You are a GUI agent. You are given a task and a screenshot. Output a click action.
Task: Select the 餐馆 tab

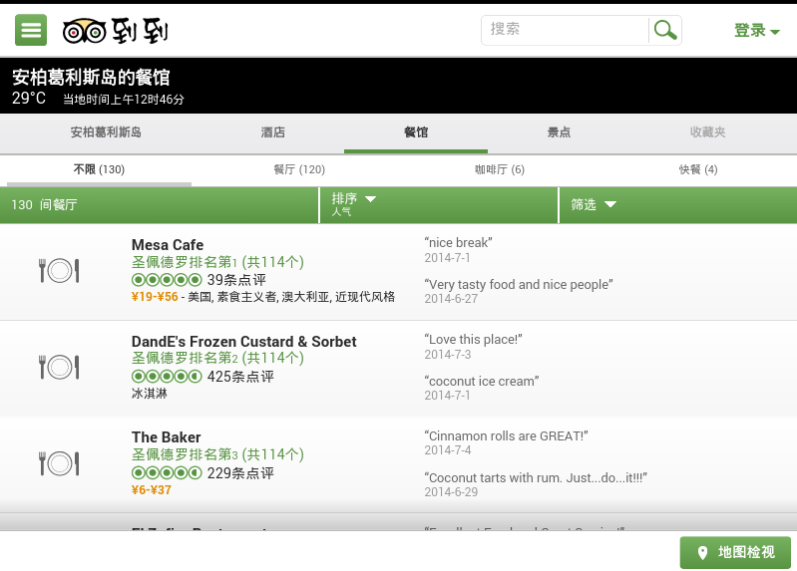(x=416, y=133)
